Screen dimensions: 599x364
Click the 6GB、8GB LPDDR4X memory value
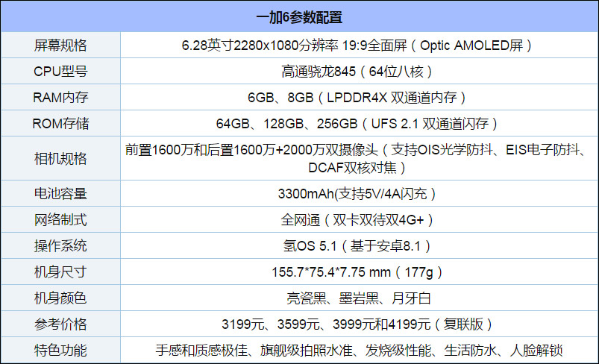pos(357,98)
